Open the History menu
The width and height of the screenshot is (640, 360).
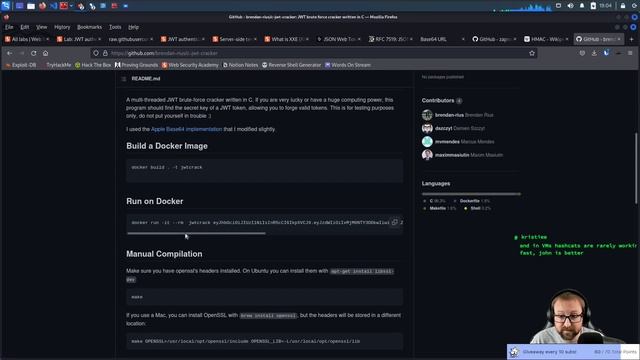tap(62, 27)
